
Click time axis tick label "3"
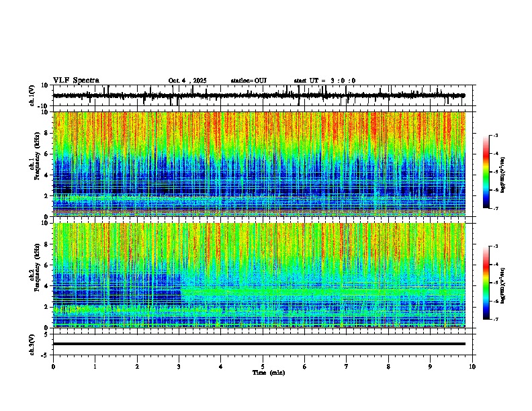pos(179,367)
